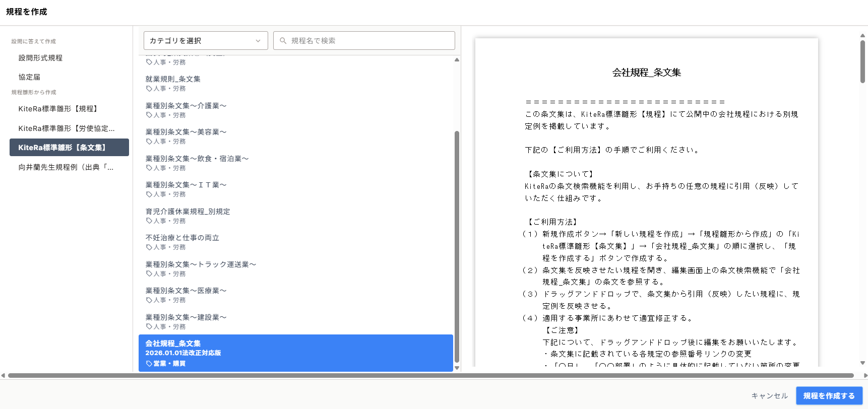The height and width of the screenshot is (409, 868).
Task: Click the キャンセル button
Action: pos(769,396)
